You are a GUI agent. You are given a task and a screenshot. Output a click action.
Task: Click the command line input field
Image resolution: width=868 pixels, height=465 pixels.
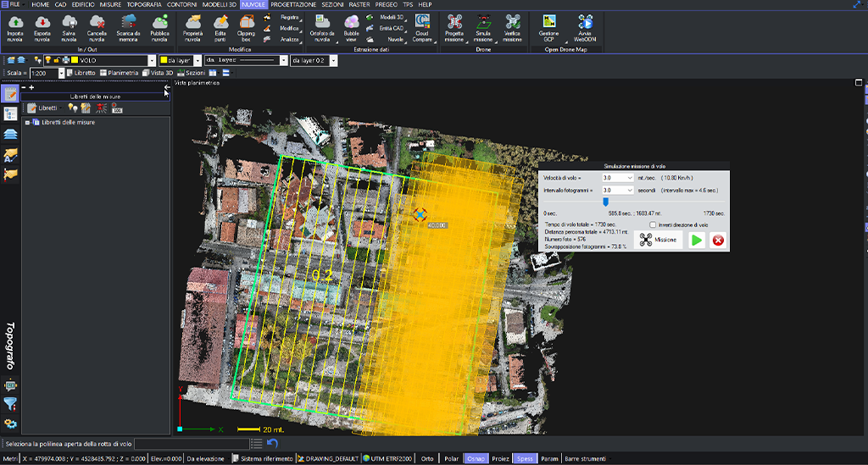(x=192, y=444)
